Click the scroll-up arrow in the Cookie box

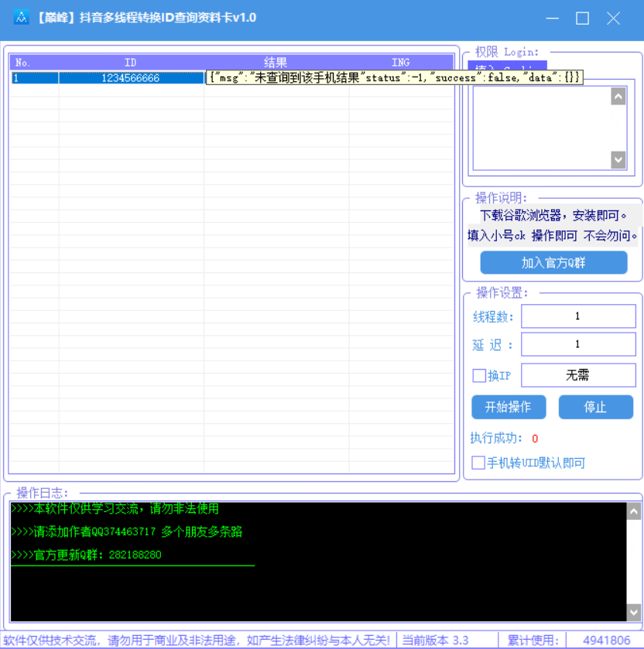point(618,95)
